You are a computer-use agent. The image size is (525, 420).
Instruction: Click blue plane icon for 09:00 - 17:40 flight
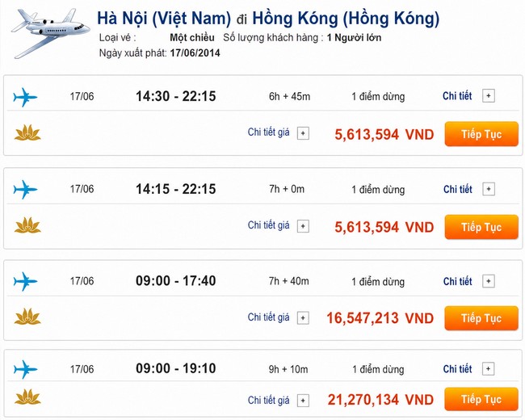click(25, 281)
